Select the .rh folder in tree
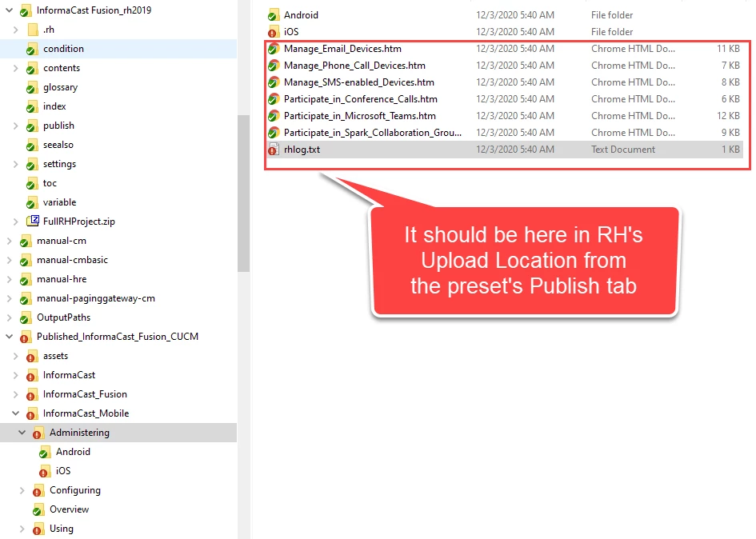Viewport: 756px width, 539px height. [x=48, y=30]
